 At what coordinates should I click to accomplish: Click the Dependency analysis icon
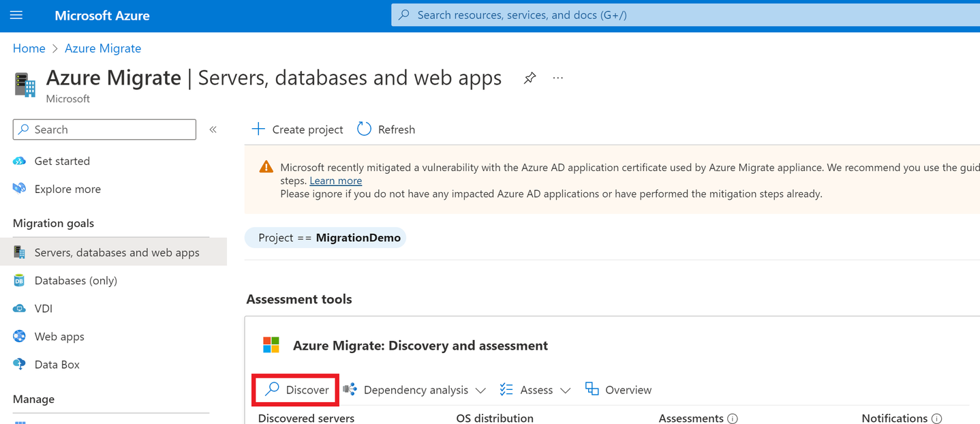(350, 389)
